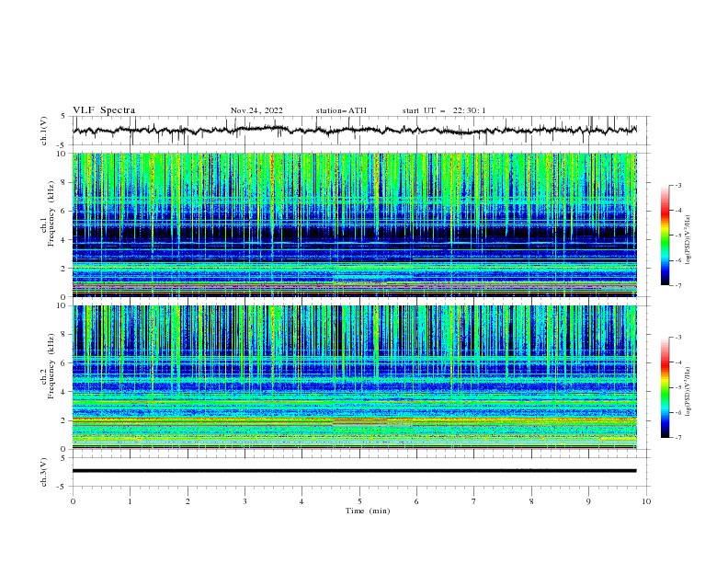Click the ch.1 spectrogram color scale bar
The height and width of the screenshot is (563, 728).
665,236
